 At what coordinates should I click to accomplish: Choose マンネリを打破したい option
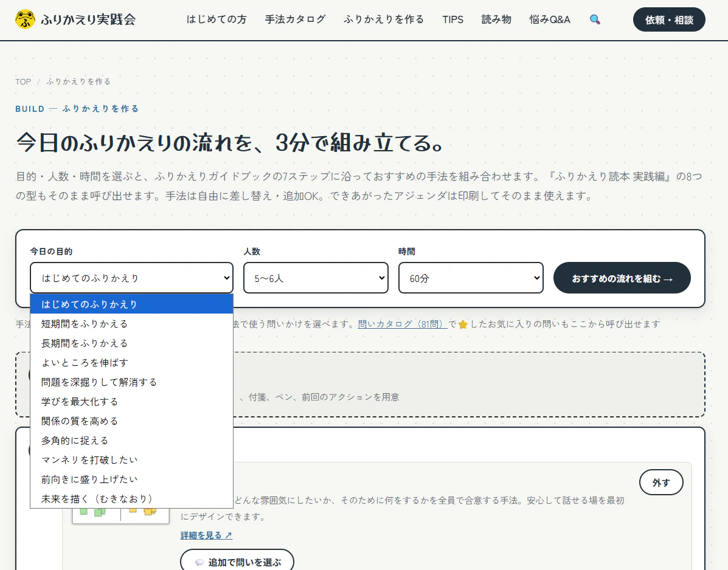coord(131,460)
